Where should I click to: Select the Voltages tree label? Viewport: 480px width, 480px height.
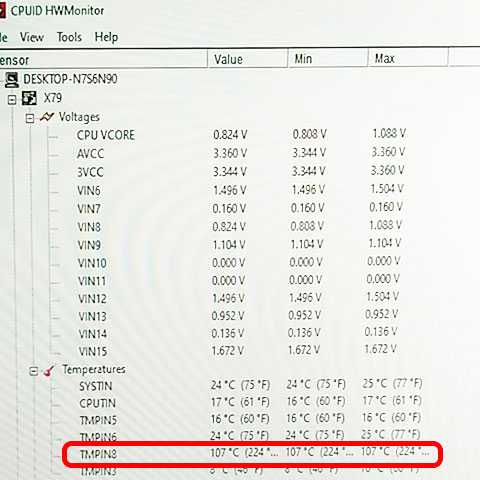(x=79, y=117)
